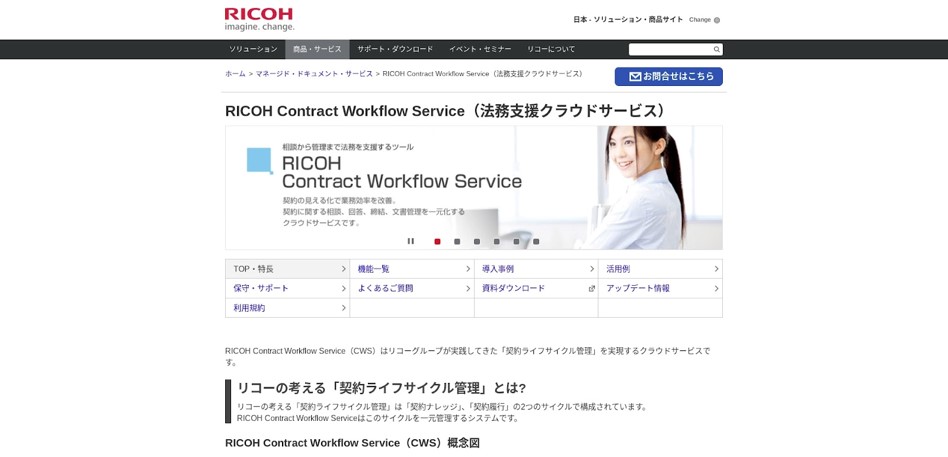The width and height of the screenshot is (948, 457).
Task: Click the heading ending in 概念図
Action: (352, 443)
